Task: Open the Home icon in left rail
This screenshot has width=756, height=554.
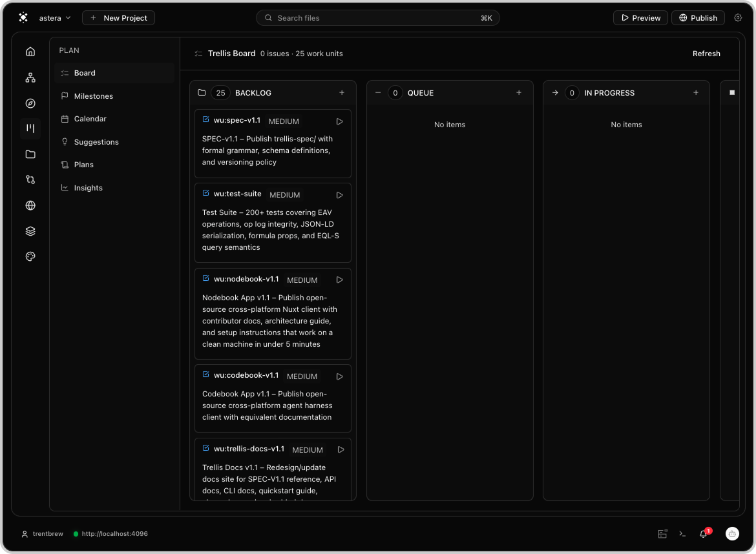Action: [30, 52]
